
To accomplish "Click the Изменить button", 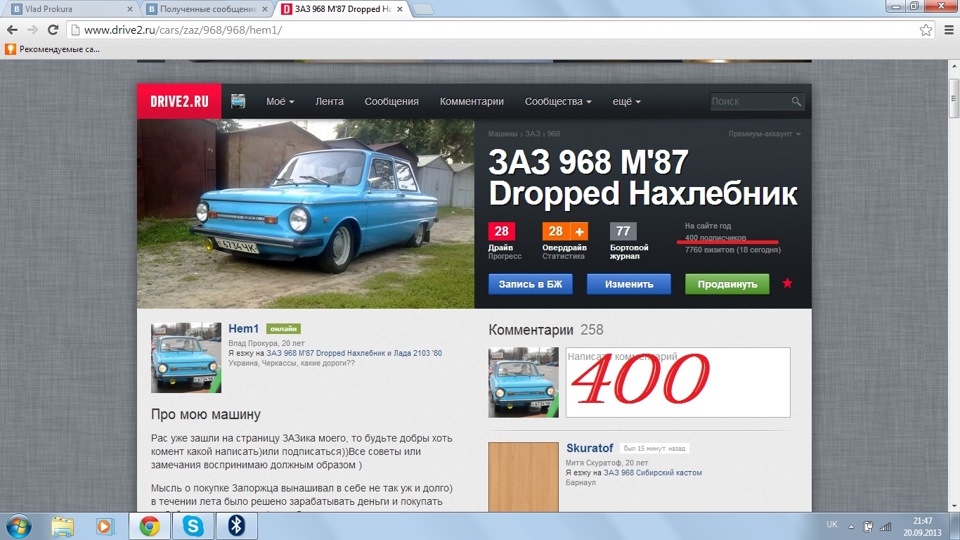I will pos(629,284).
